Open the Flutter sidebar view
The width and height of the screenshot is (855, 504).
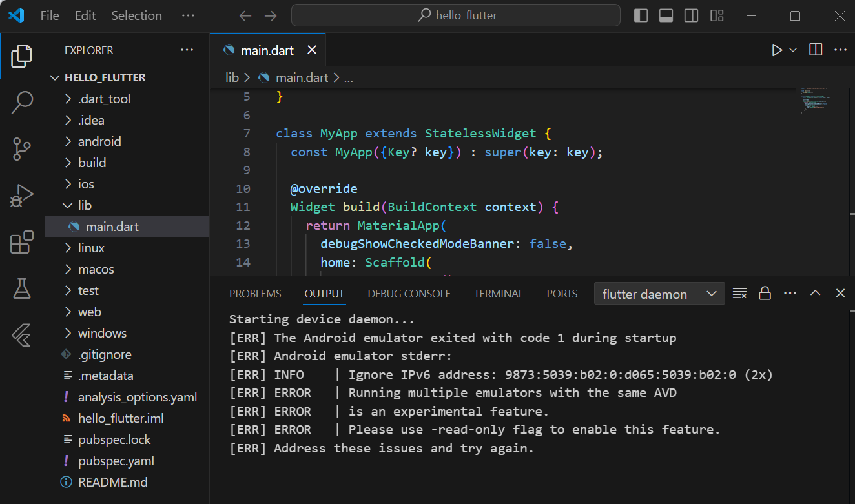pyautogui.click(x=22, y=335)
